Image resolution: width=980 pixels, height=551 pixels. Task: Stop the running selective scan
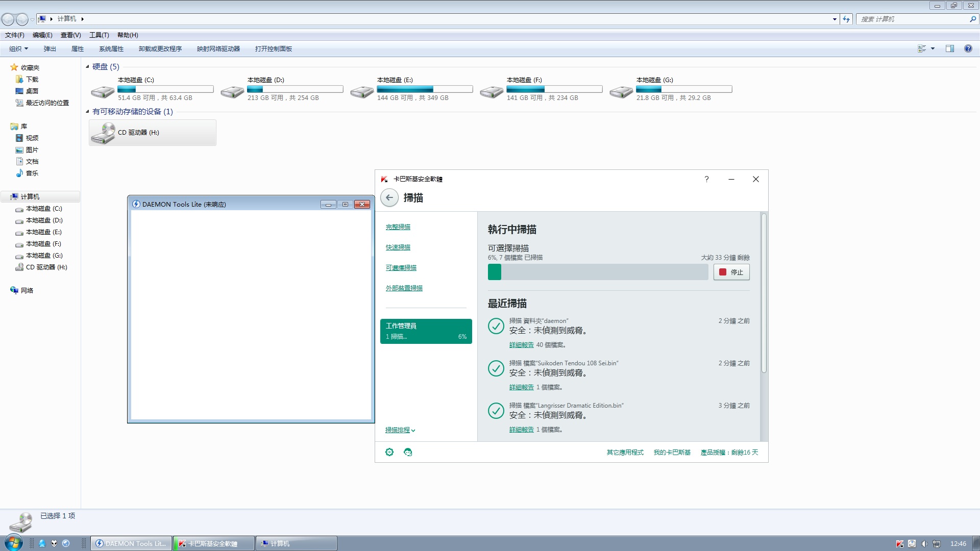pyautogui.click(x=731, y=272)
